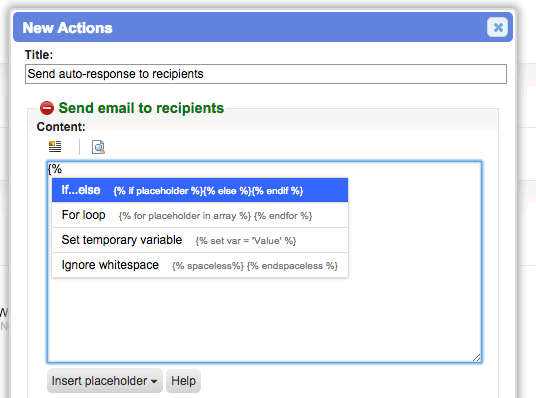This screenshot has height=398, width=536.
Task: Pick the Set temporary variable suggestion
Action: click(200, 240)
